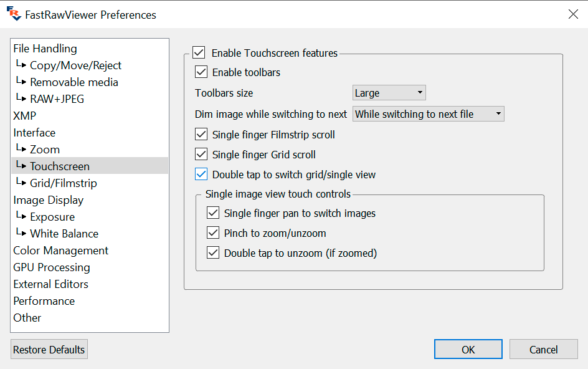Open Color Management preferences
This screenshot has height=369, width=588.
[61, 251]
